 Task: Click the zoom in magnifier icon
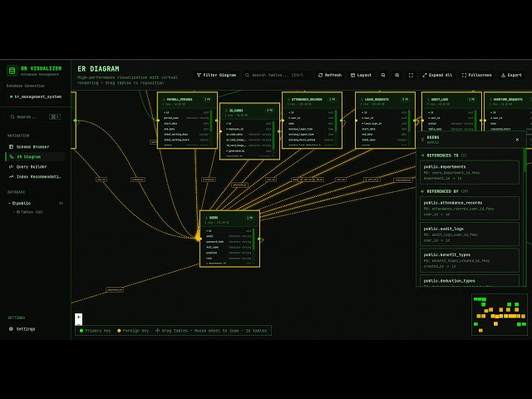pyautogui.click(x=397, y=75)
